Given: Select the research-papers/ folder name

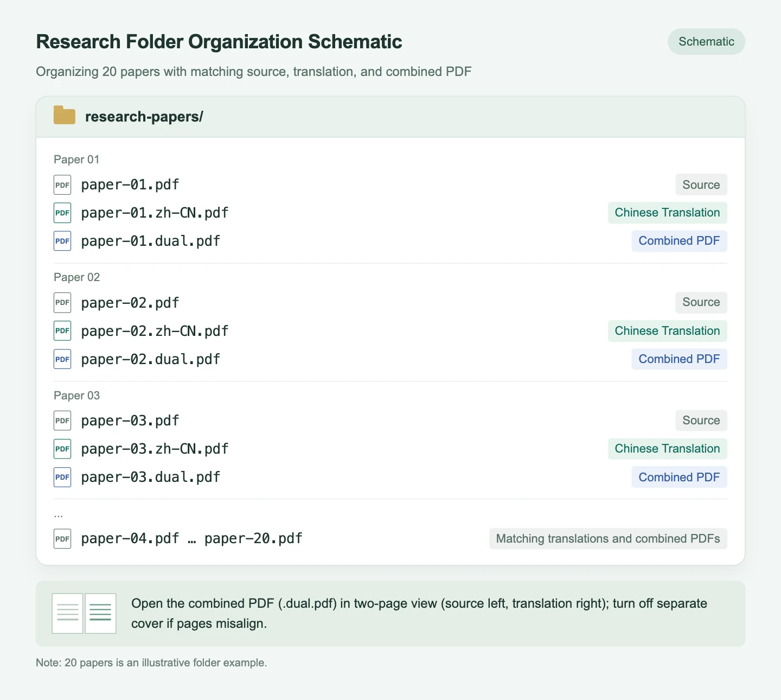Looking at the screenshot, I should click(144, 117).
